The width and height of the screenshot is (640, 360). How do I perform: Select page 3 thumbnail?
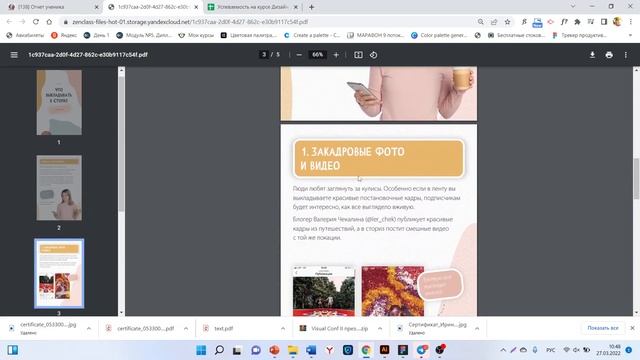[59, 273]
